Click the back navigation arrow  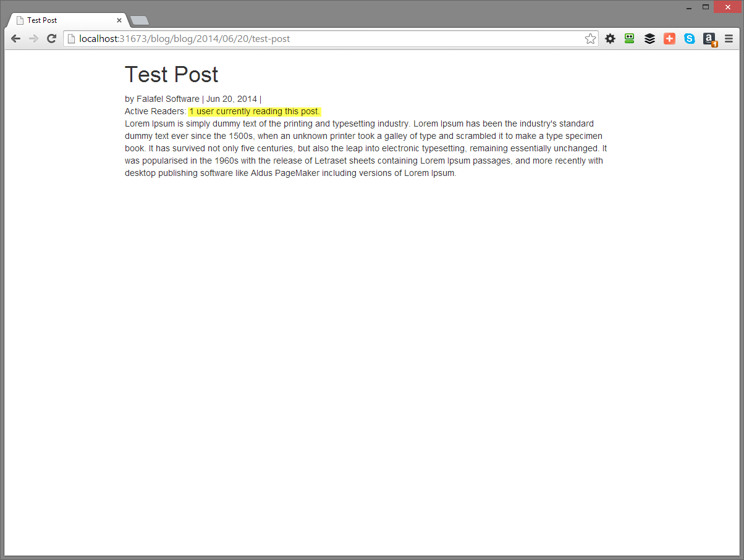click(15, 38)
